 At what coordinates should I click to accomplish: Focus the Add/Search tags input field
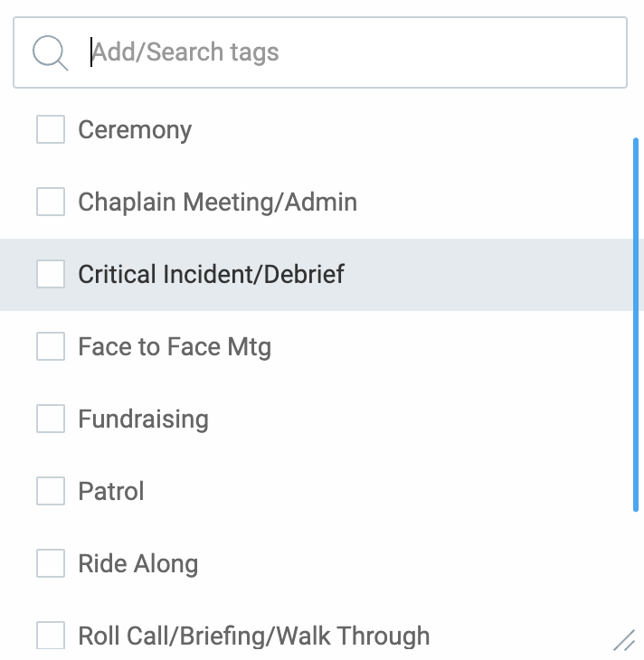[x=353, y=52]
